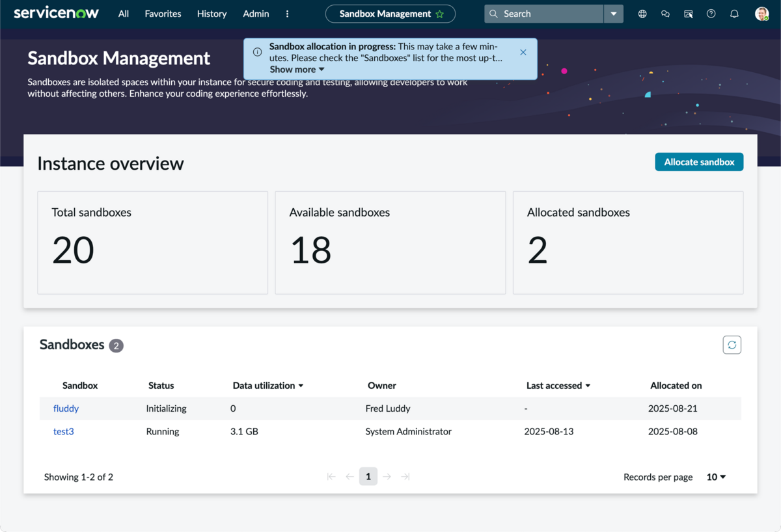The width and height of the screenshot is (781, 532).
Task: Go to the first page of results
Action: point(331,477)
